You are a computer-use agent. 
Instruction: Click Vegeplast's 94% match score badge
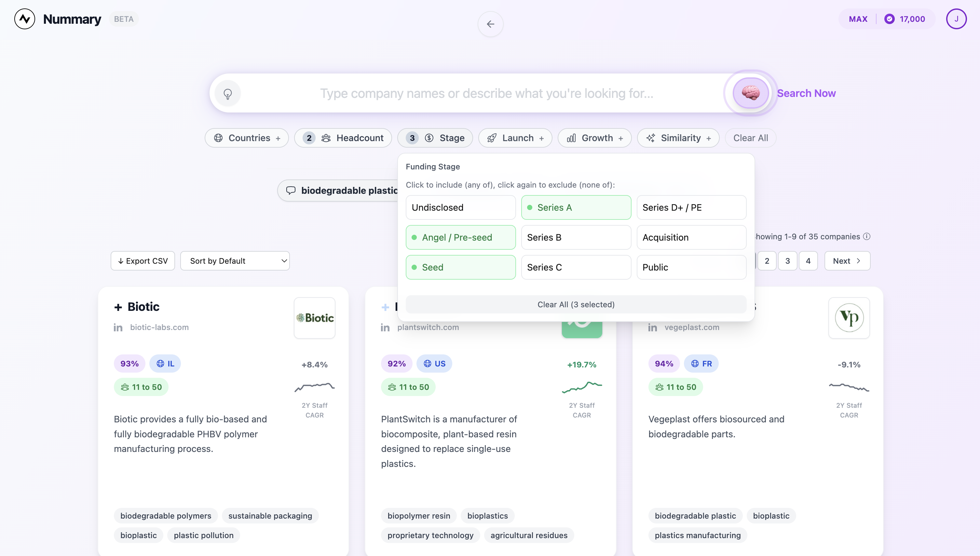tap(664, 364)
